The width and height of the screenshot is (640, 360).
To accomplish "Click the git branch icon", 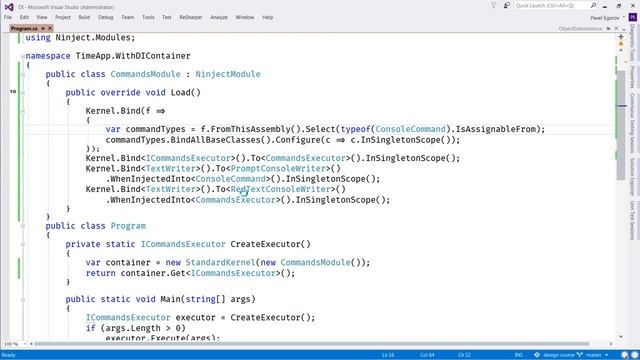I will pos(580,355).
